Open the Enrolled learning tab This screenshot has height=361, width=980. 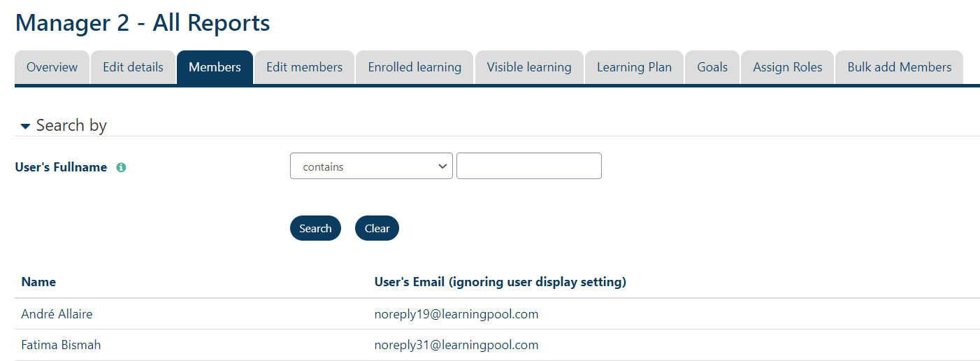coord(415,68)
